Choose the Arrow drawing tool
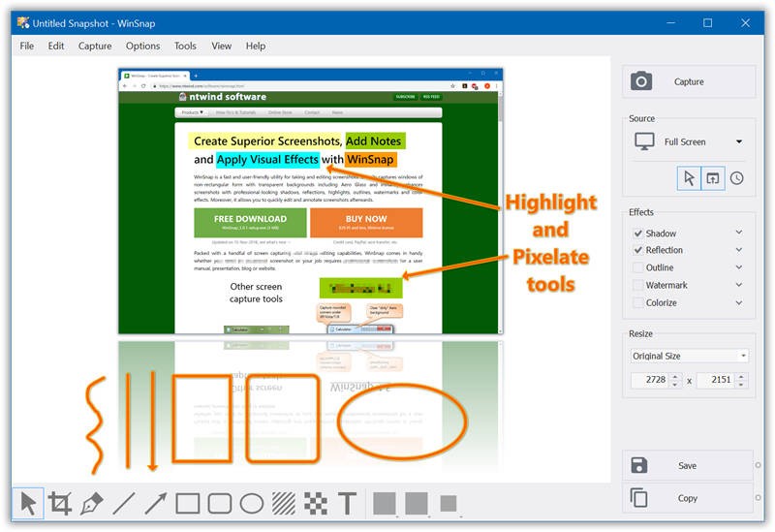This screenshot has width=775, height=532. click(x=155, y=503)
